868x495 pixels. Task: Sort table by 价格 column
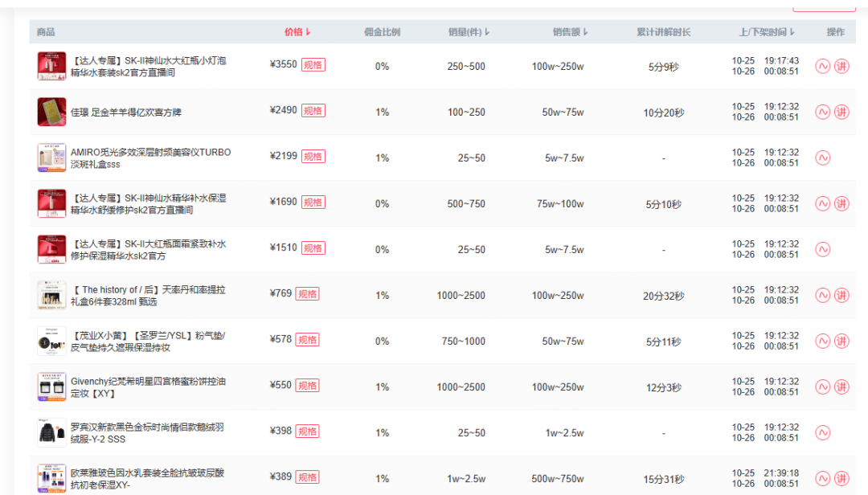click(x=297, y=32)
